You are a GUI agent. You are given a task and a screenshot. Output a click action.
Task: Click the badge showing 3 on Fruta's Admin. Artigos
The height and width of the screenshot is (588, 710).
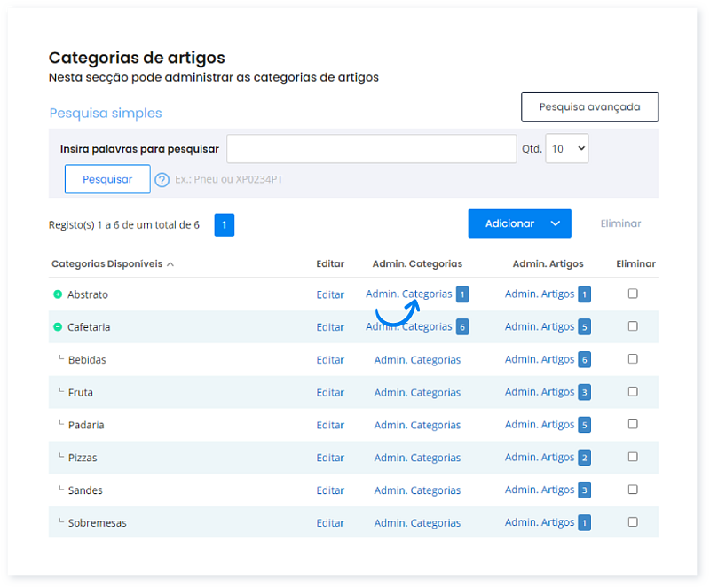(583, 391)
